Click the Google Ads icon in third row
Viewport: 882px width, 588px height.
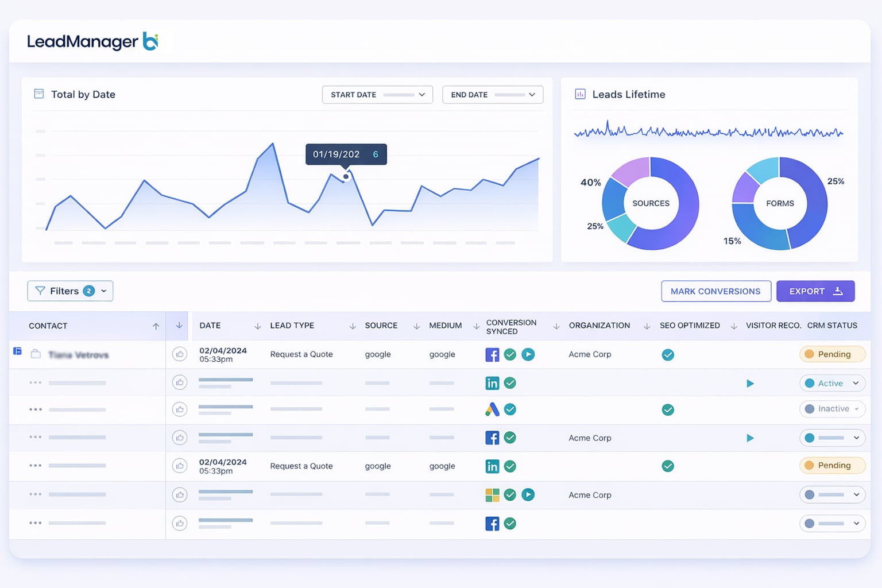coord(492,409)
